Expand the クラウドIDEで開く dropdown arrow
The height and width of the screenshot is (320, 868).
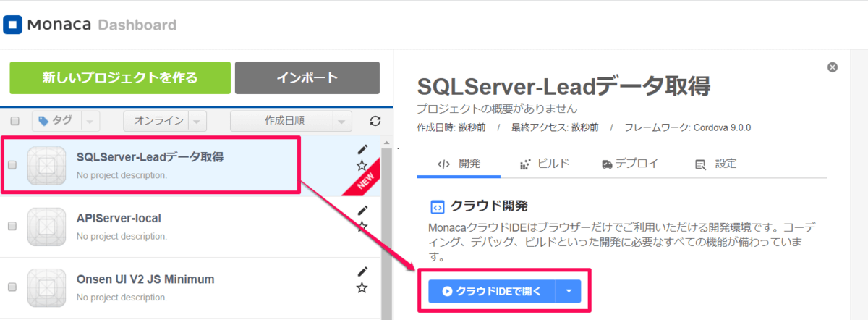coord(569,291)
